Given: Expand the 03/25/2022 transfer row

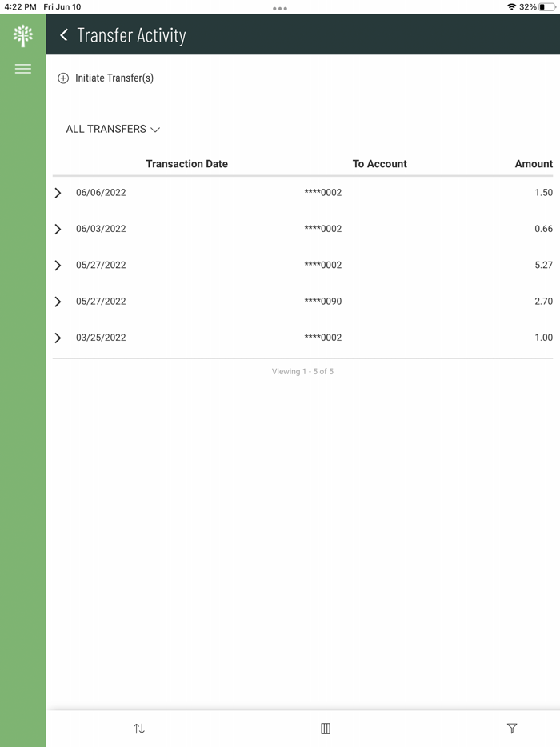Looking at the screenshot, I should (x=58, y=338).
